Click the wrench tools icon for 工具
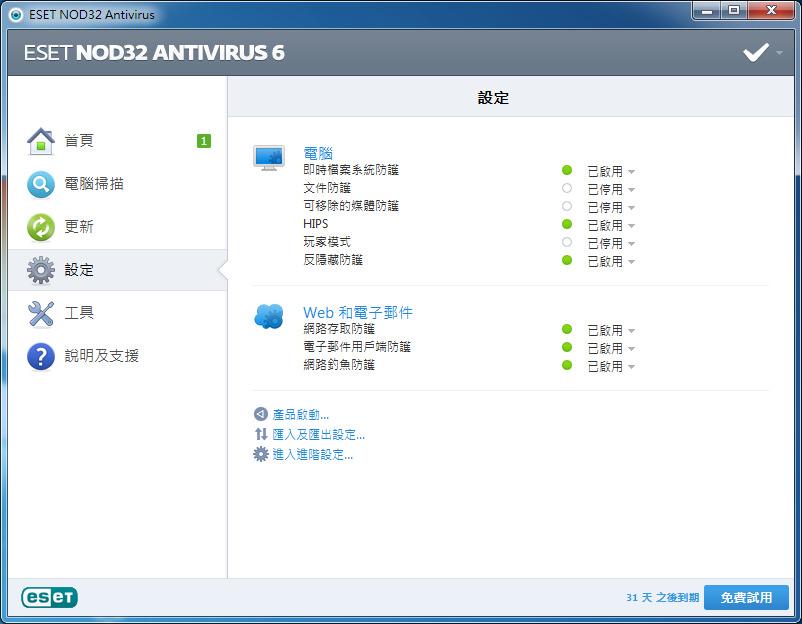The height and width of the screenshot is (624, 802). [41, 313]
